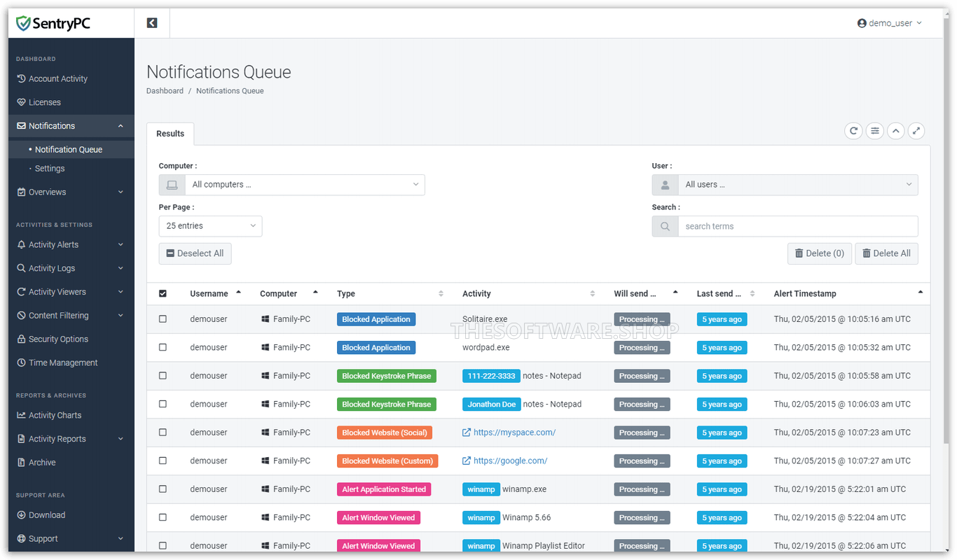957x560 pixels.
Task: Click the Account Activity history icon
Action: coord(22,78)
